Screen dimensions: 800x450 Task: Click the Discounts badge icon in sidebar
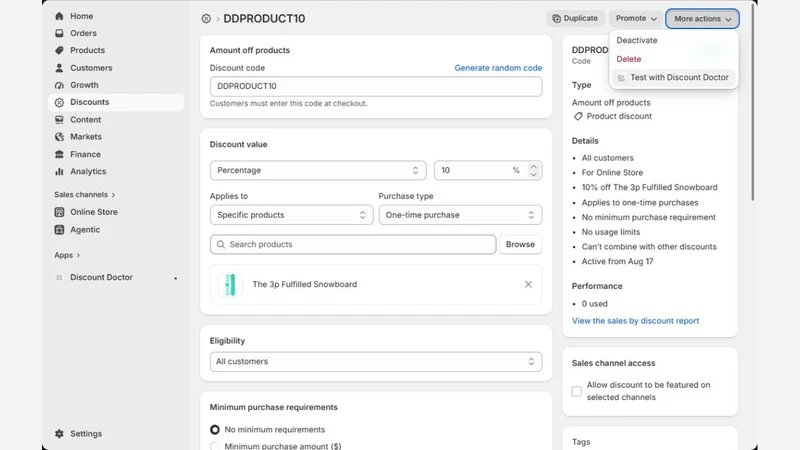[59, 103]
